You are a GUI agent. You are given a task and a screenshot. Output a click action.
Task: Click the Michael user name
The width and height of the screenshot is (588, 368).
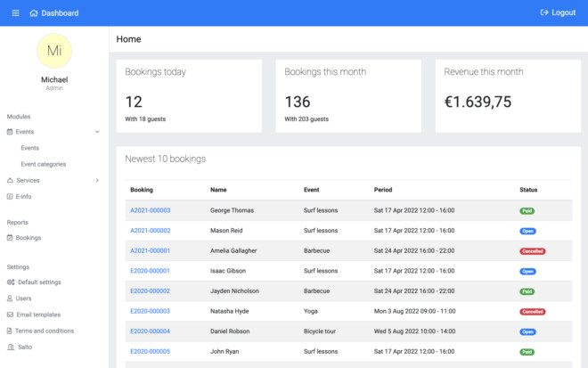coord(54,79)
